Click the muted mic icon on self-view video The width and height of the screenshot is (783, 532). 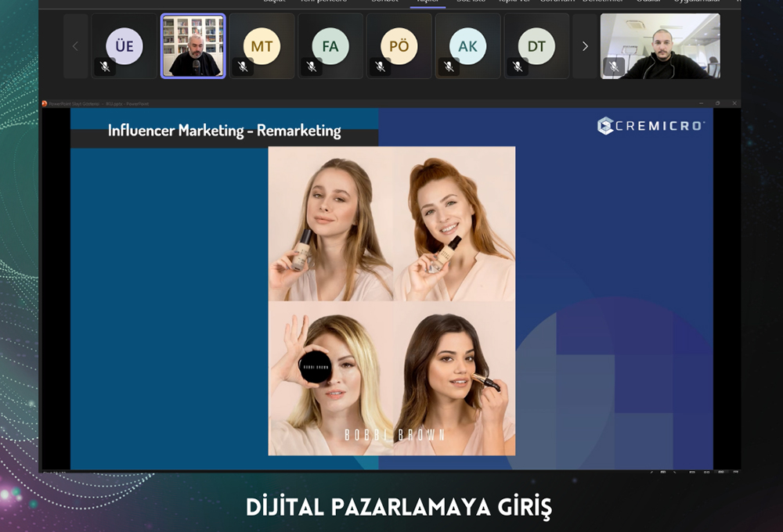[615, 66]
